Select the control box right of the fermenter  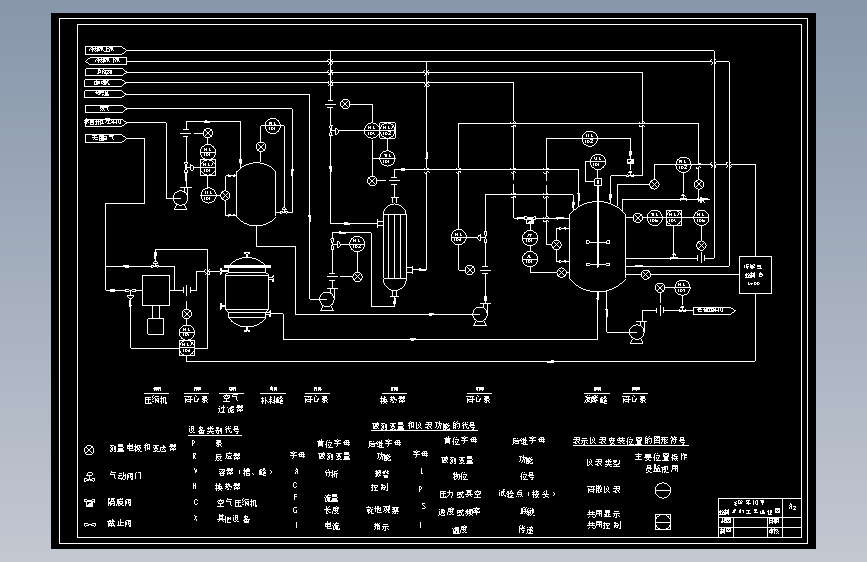[x=755, y=275]
